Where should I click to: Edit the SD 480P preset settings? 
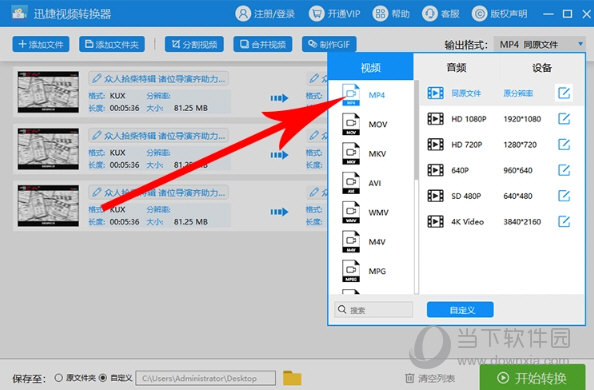(564, 196)
